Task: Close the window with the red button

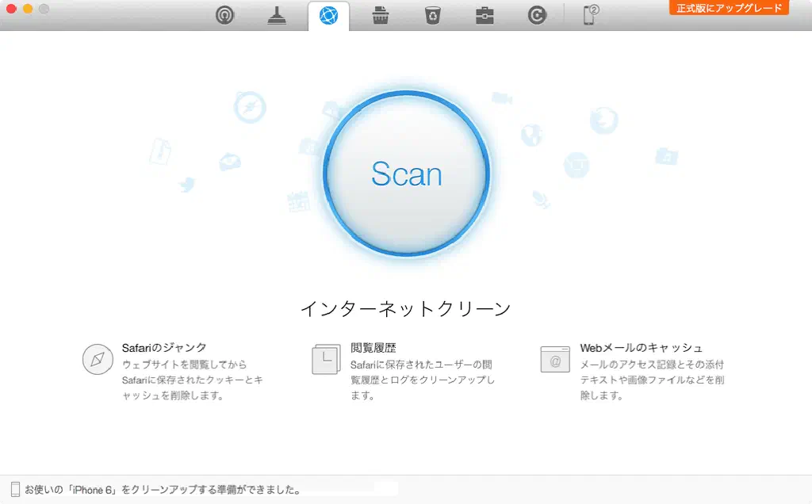Action: (x=11, y=9)
